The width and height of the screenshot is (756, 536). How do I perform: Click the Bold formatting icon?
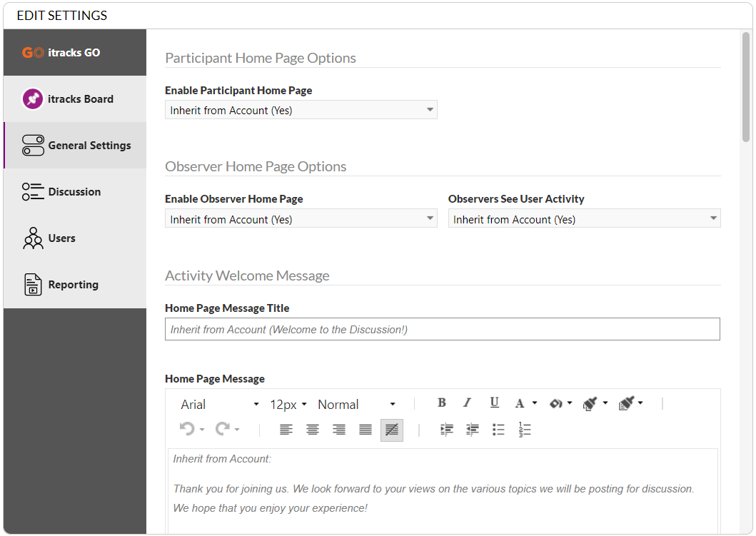442,403
